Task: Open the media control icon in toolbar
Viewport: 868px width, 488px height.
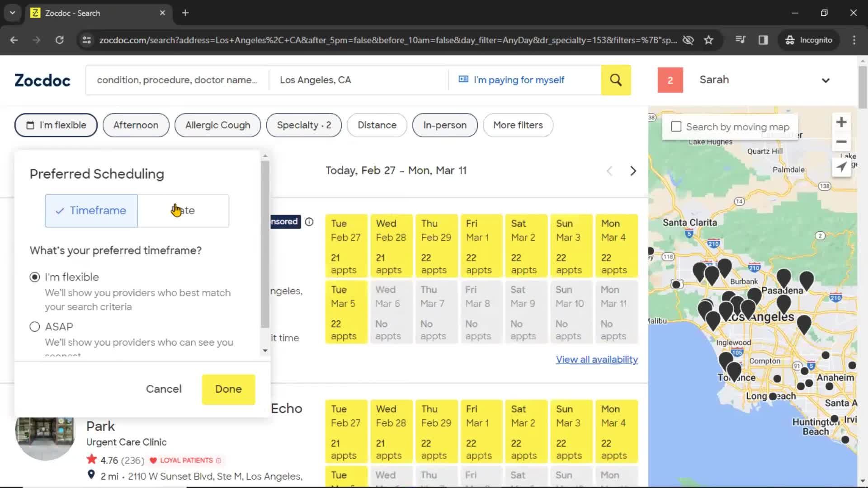Action: tap(740, 40)
